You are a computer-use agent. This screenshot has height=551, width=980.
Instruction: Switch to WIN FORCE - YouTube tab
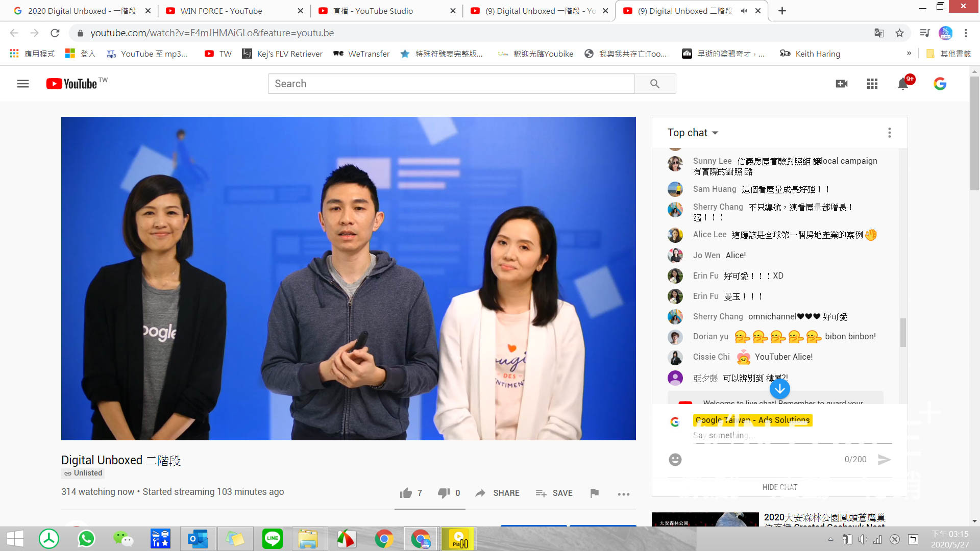[x=221, y=11]
